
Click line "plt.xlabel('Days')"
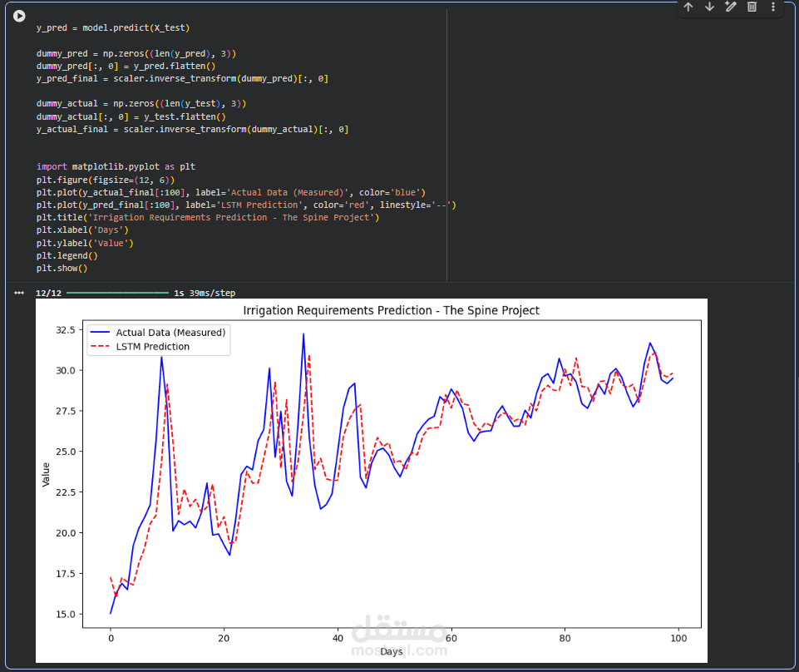(x=82, y=230)
